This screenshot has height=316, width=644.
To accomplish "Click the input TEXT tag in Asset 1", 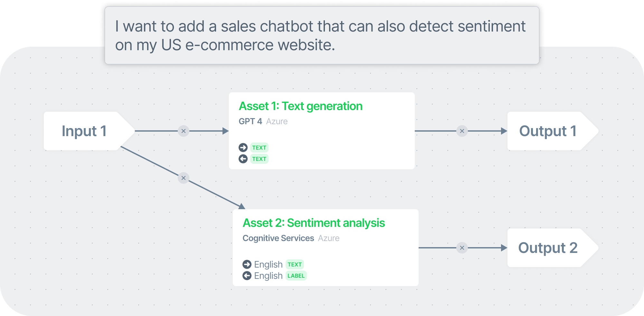I will point(259,148).
